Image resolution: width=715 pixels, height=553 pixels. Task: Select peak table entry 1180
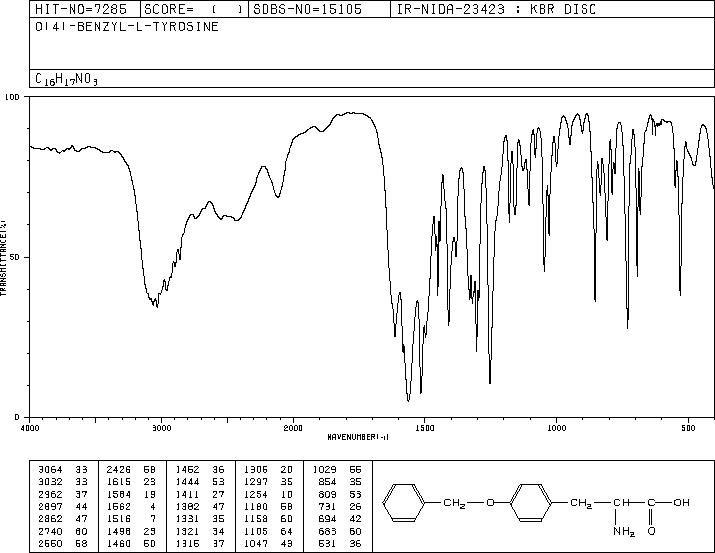(256, 506)
